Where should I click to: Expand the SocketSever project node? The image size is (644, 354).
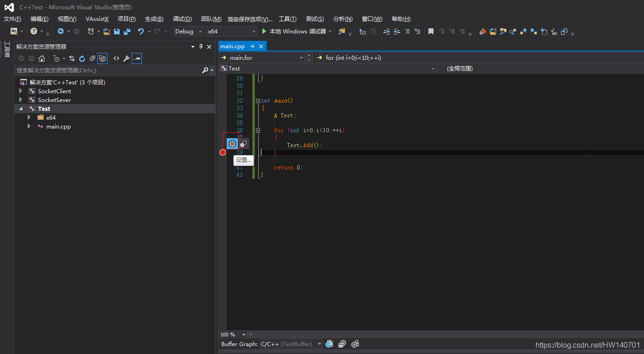coord(20,100)
